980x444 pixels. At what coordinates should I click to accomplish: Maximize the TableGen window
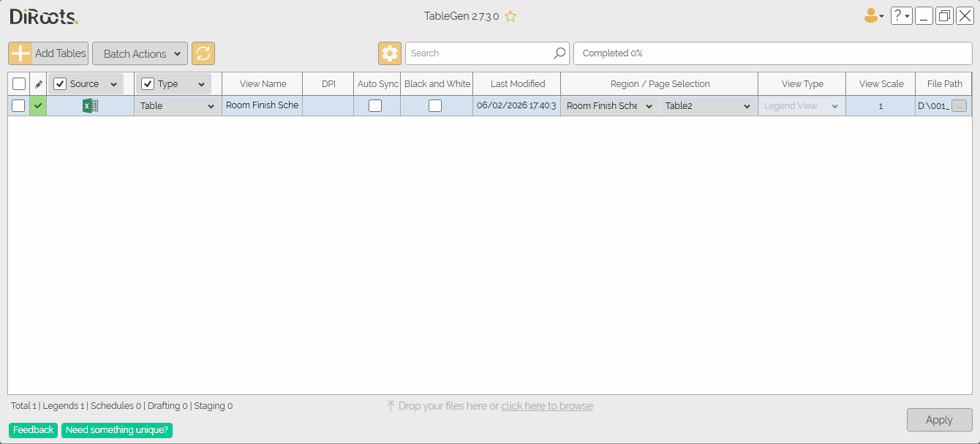(x=944, y=16)
